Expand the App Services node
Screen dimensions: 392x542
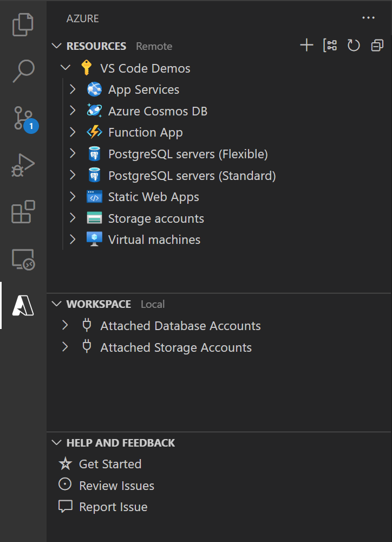pyautogui.click(x=73, y=89)
